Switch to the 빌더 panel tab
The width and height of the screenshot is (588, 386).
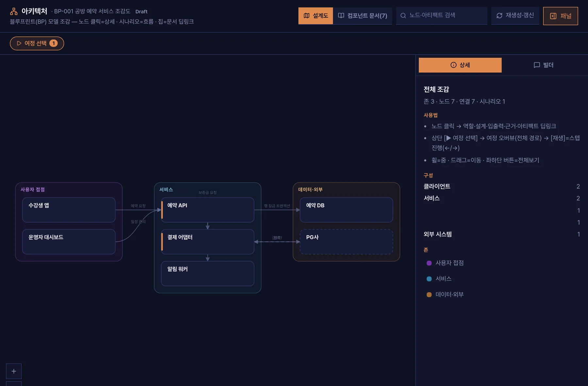[544, 65]
